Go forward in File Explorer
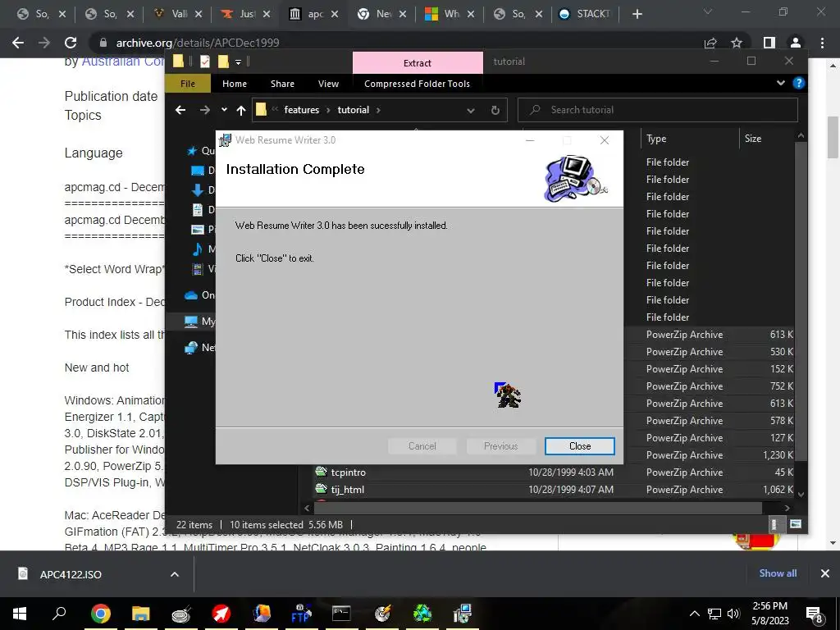Viewport: 840px width, 630px height. pyautogui.click(x=204, y=110)
